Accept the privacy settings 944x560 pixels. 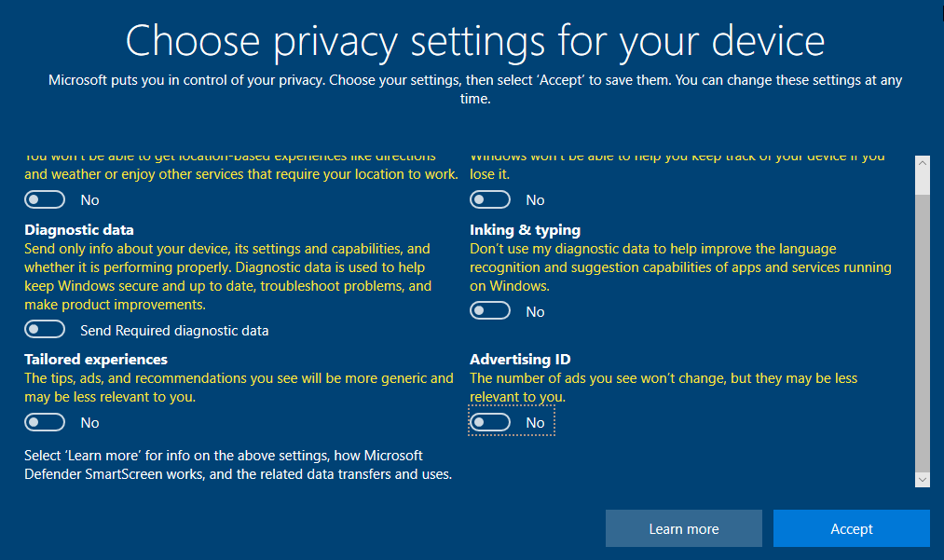pyautogui.click(x=852, y=528)
